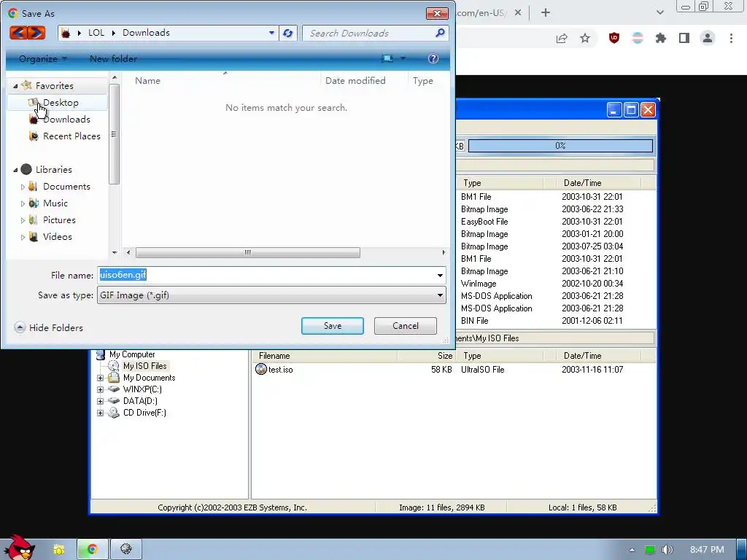Select Desktop under Favorites
Image resolution: width=747 pixels, height=560 pixels.
[61, 102]
